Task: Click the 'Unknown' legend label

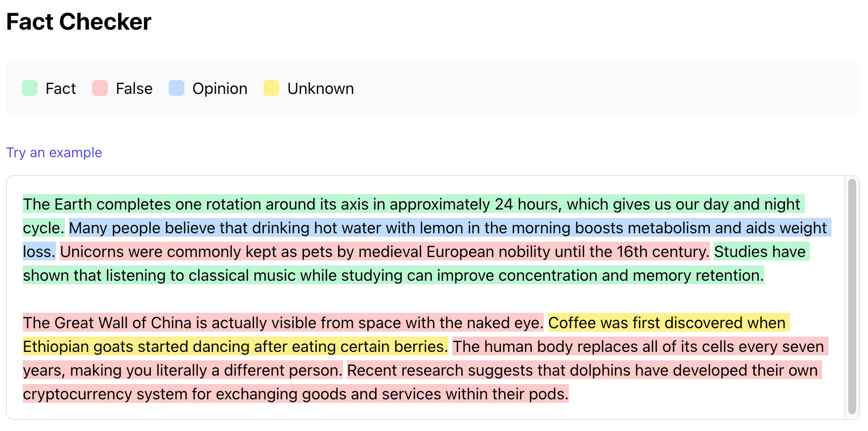Action: 320,88
